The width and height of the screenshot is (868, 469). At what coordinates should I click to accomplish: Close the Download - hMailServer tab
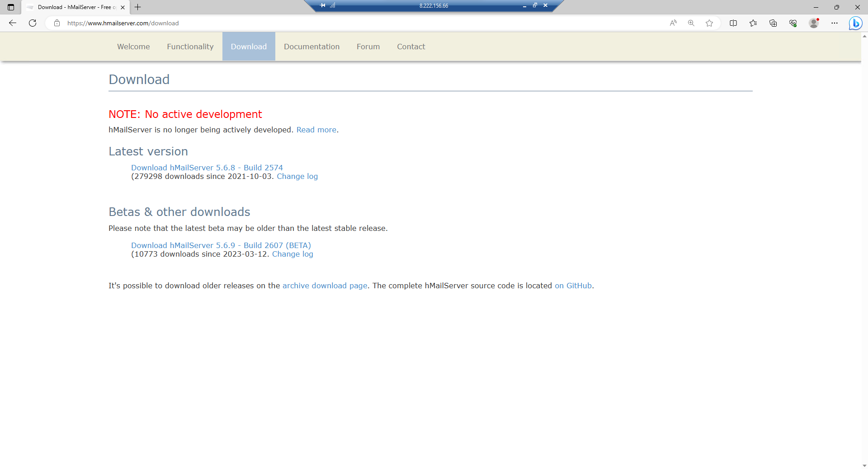[x=123, y=7]
